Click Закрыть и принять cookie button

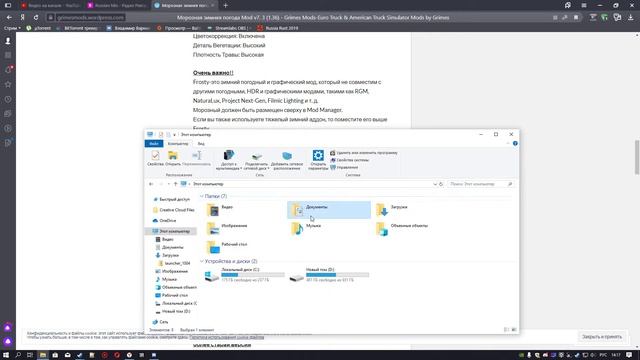(602, 337)
